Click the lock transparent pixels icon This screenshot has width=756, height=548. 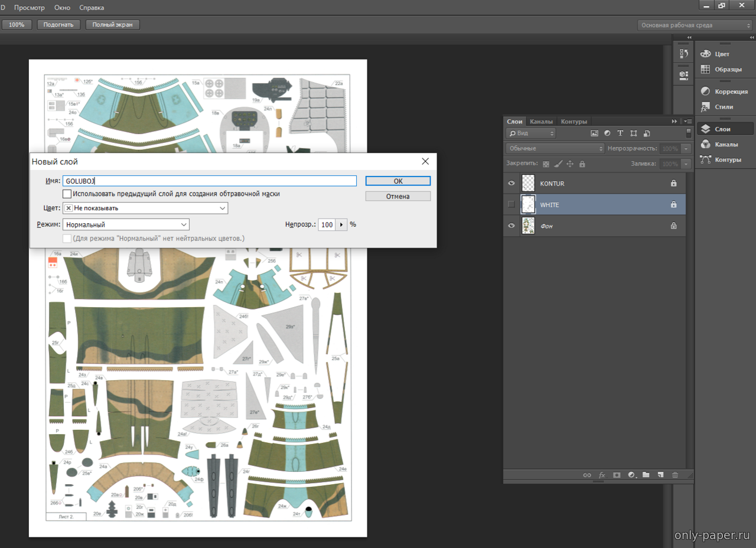pos(546,164)
